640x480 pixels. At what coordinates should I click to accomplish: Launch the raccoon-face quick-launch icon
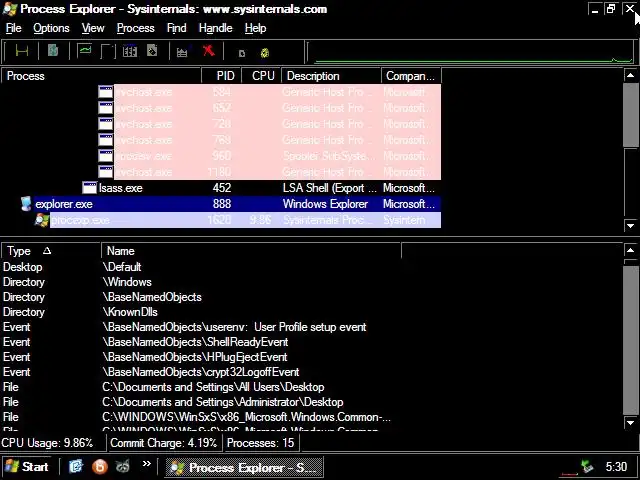[x=122, y=466]
